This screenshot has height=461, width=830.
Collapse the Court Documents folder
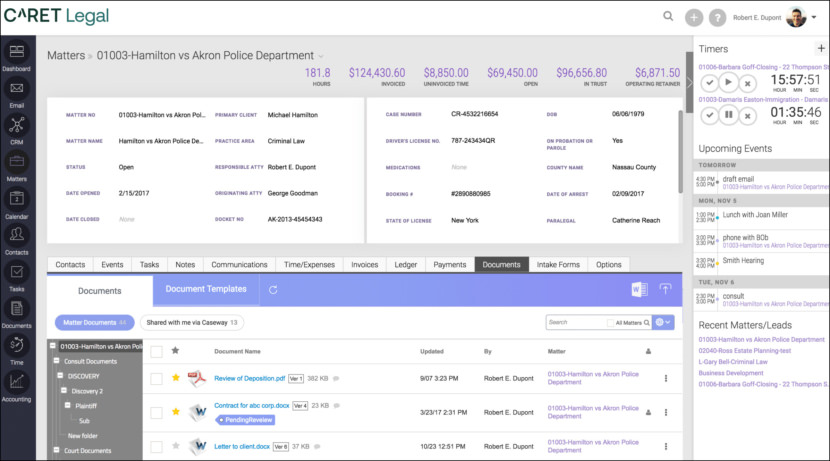coord(56,450)
